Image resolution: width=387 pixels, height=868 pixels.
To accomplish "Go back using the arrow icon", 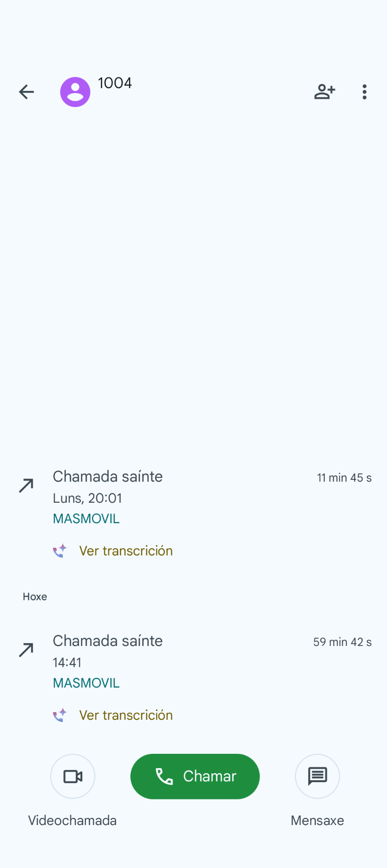I will [x=26, y=92].
